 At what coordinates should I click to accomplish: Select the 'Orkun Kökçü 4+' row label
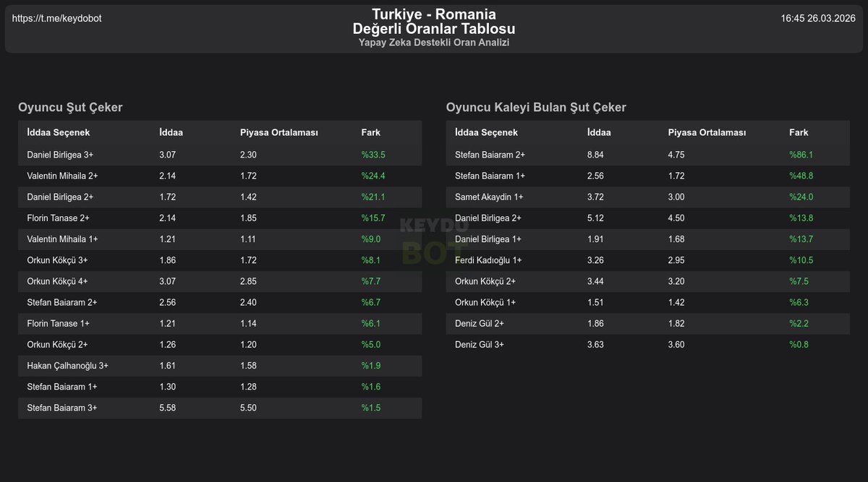pyautogui.click(x=57, y=281)
